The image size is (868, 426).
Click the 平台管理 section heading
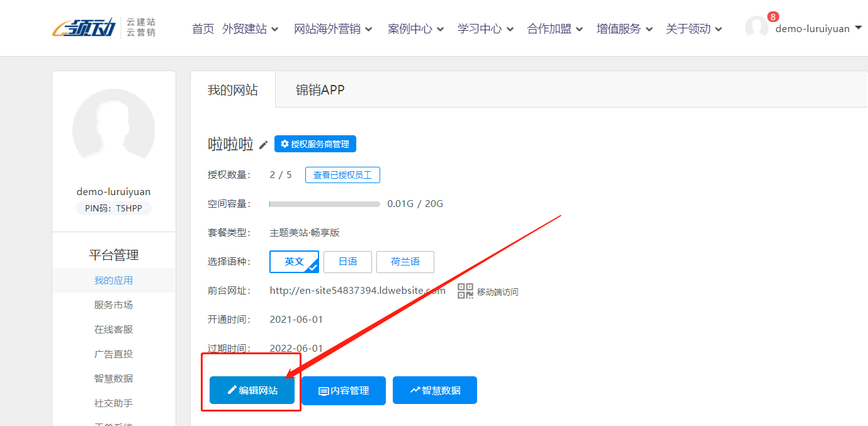pyautogui.click(x=114, y=255)
